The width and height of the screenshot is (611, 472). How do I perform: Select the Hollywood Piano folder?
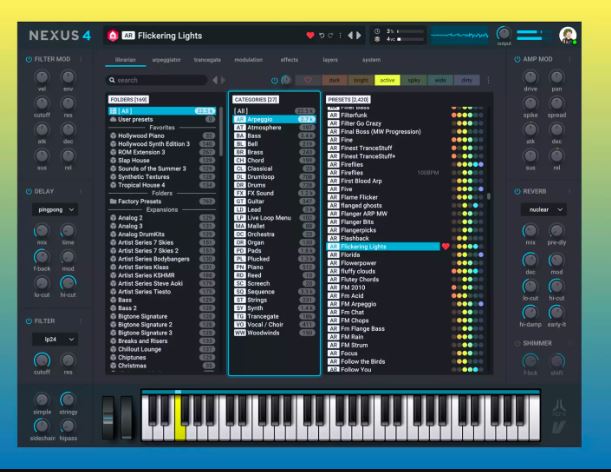coord(162,136)
